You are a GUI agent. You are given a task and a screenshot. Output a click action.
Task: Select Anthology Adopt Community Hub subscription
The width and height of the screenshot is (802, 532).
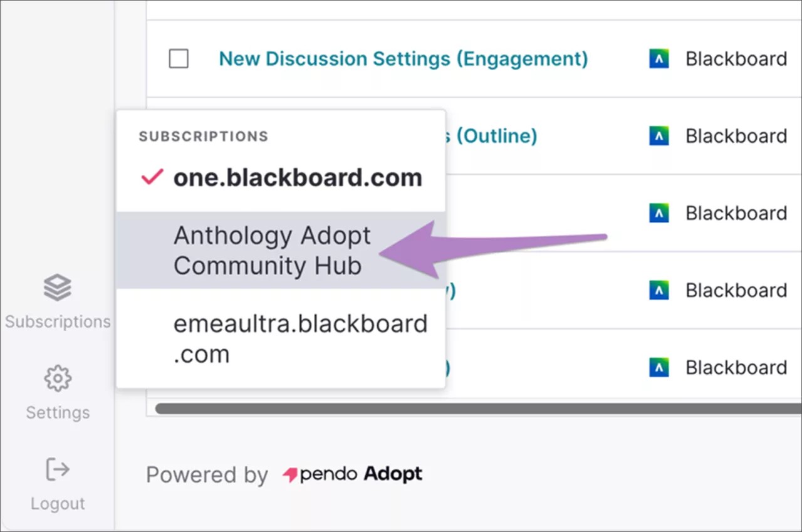(272, 250)
